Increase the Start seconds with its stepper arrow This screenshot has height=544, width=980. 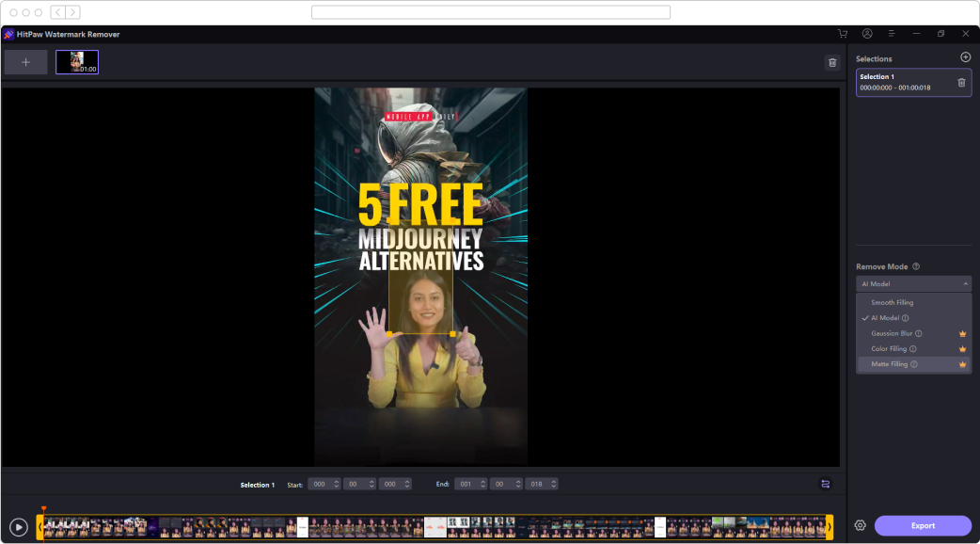click(x=371, y=480)
